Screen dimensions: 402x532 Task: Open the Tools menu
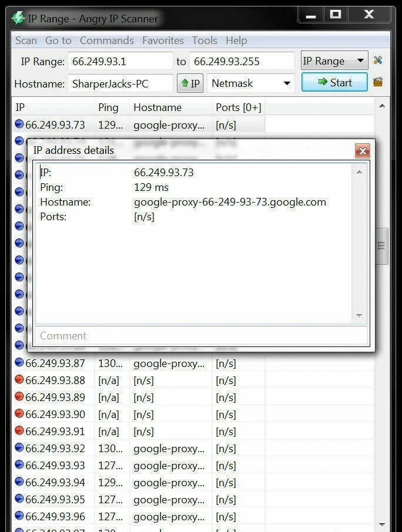(205, 41)
